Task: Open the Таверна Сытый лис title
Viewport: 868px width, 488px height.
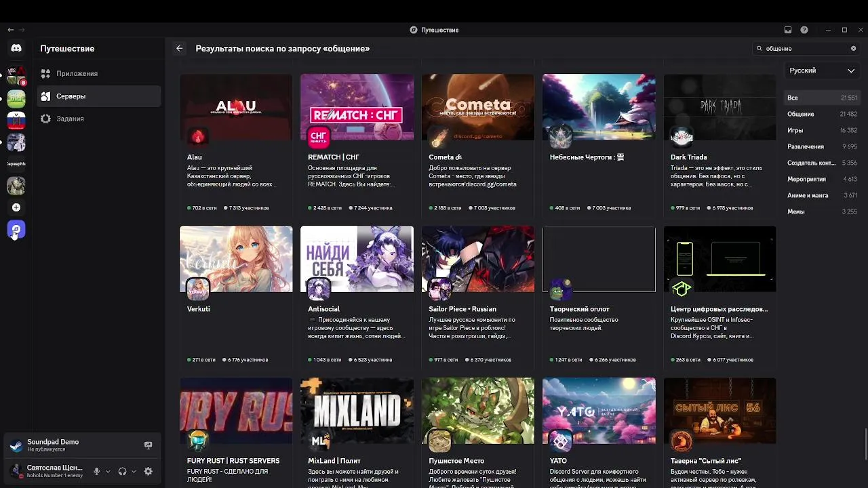Action: point(706,461)
